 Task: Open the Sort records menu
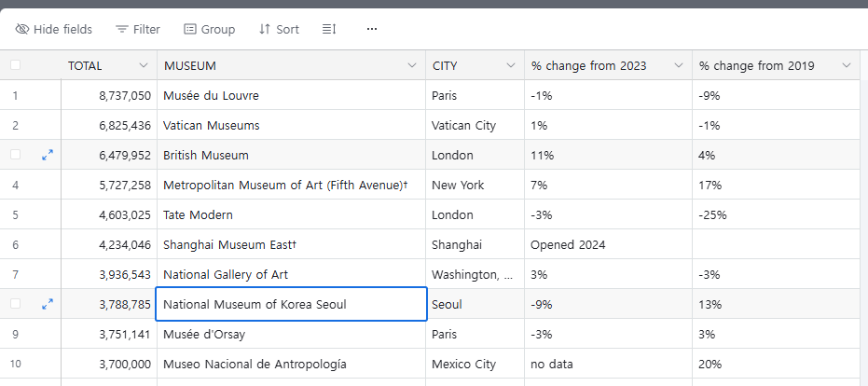[x=279, y=29]
